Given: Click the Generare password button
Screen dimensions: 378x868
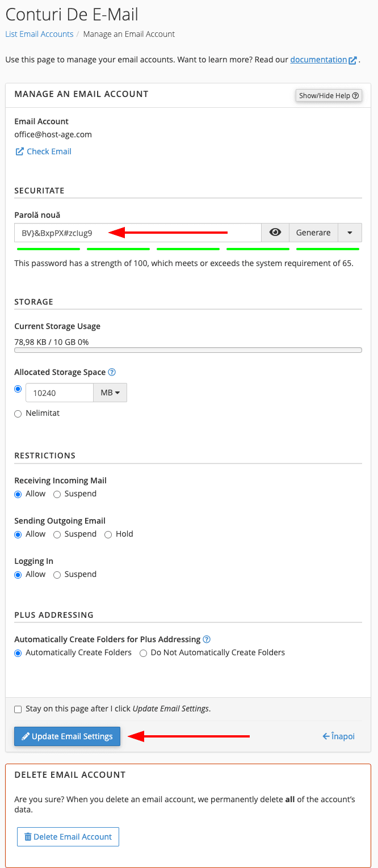Looking at the screenshot, I should 313,233.
